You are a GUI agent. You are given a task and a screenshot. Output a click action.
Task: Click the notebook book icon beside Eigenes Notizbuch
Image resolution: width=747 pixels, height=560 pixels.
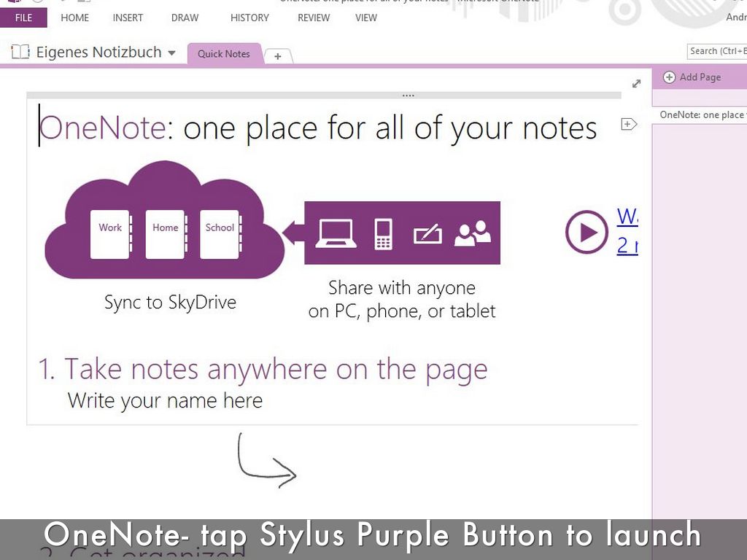[x=20, y=52]
